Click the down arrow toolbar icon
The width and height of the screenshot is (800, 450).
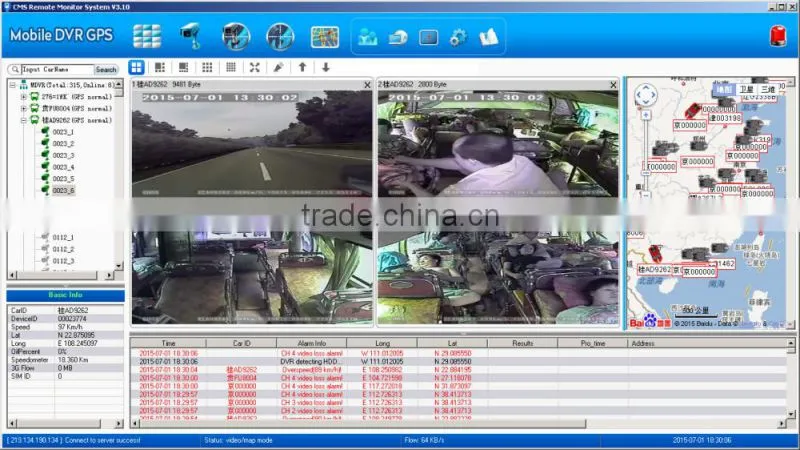(x=326, y=67)
